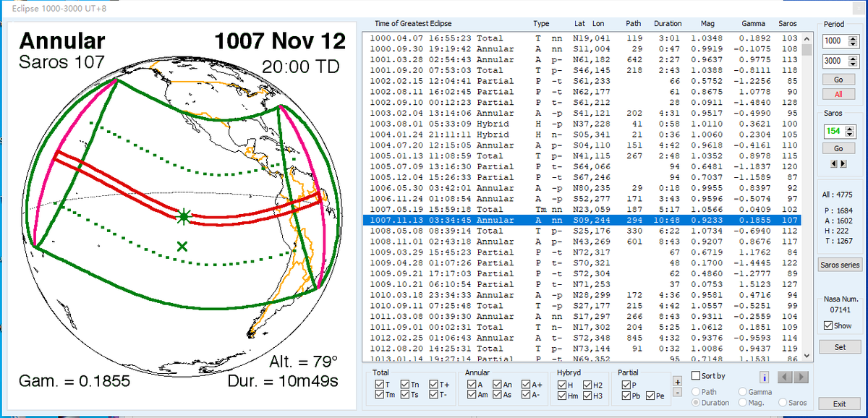Select highlighted row '1007.11.13 03:34:45 Annular'
Viewport: 868px width, 418px height.
pos(581,220)
